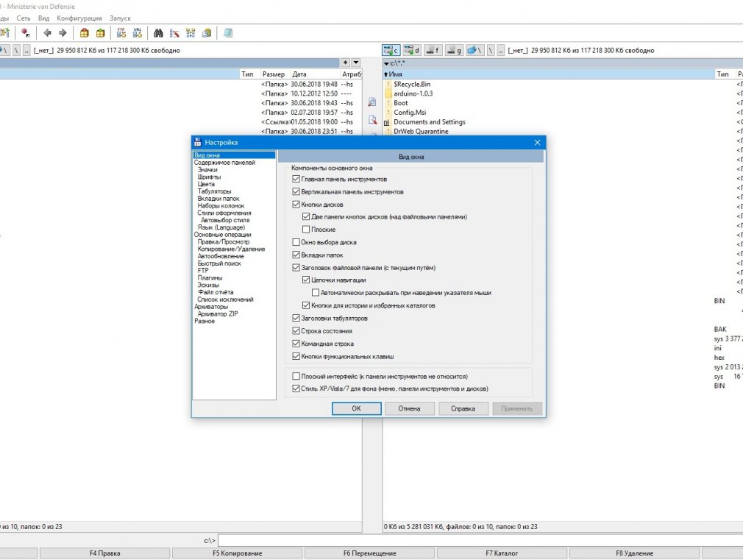Click the 'Справка' button
743x560 pixels.
pyautogui.click(x=463, y=408)
